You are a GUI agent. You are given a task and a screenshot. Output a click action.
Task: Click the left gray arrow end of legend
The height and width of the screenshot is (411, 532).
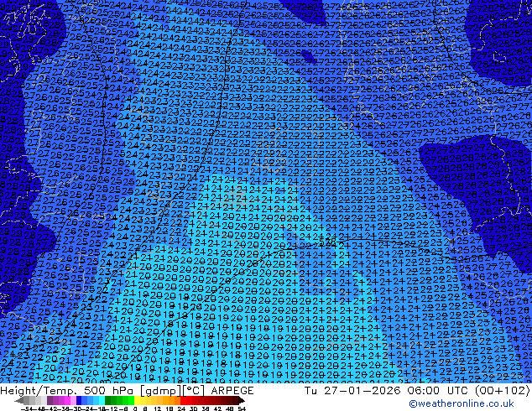(19, 400)
